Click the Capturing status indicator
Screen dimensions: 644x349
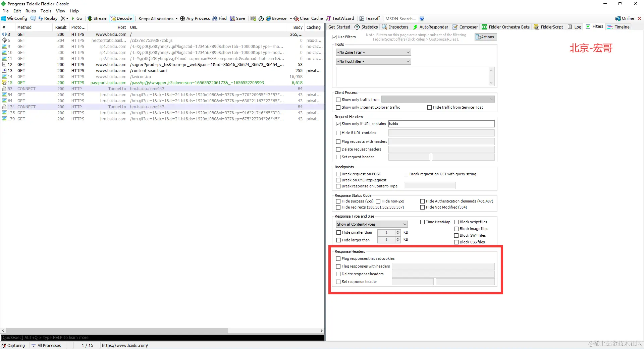click(13, 345)
